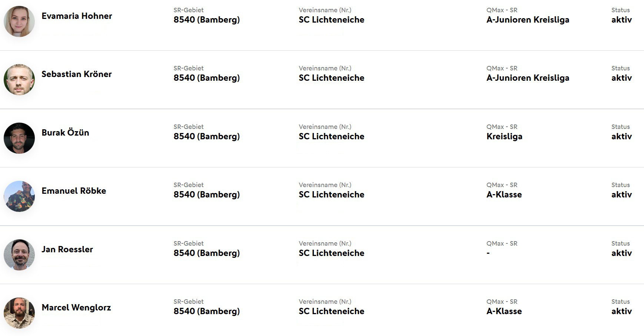Click Kreisliga qualification in Burak Özün's row
Viewport: 644px width, 336px height.
pyautogui.click(x=504, y=136)
